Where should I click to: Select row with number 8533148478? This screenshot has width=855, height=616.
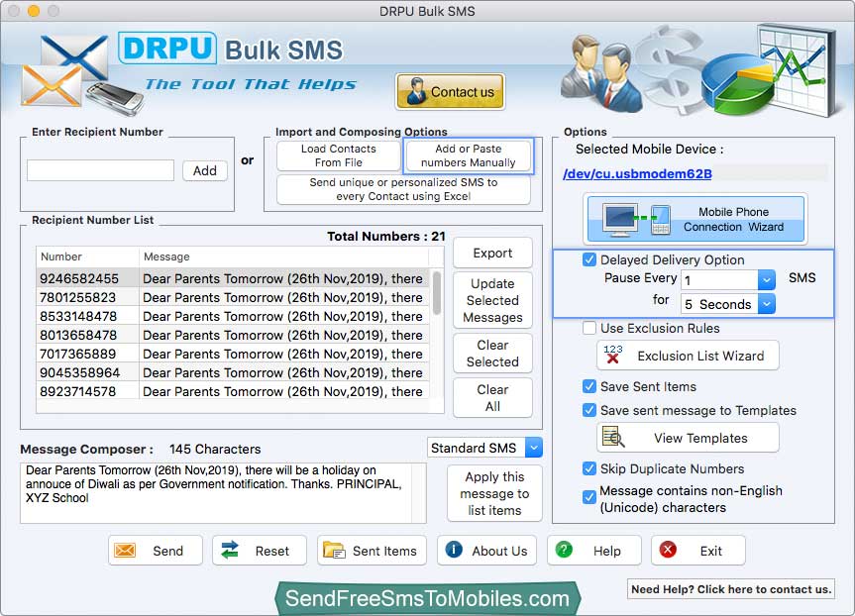[234, 316]
